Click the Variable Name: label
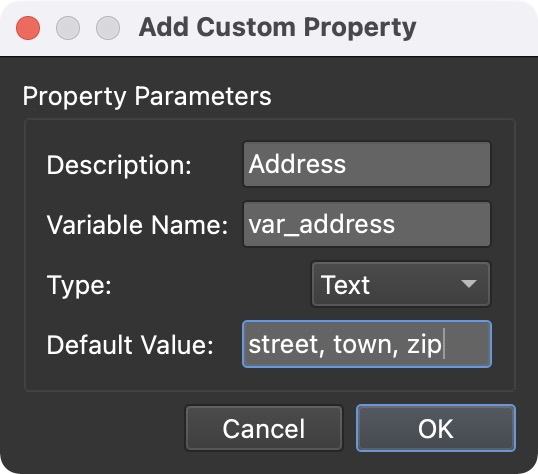The height and width of the screenshot is (474, 538). coord(137,225)
